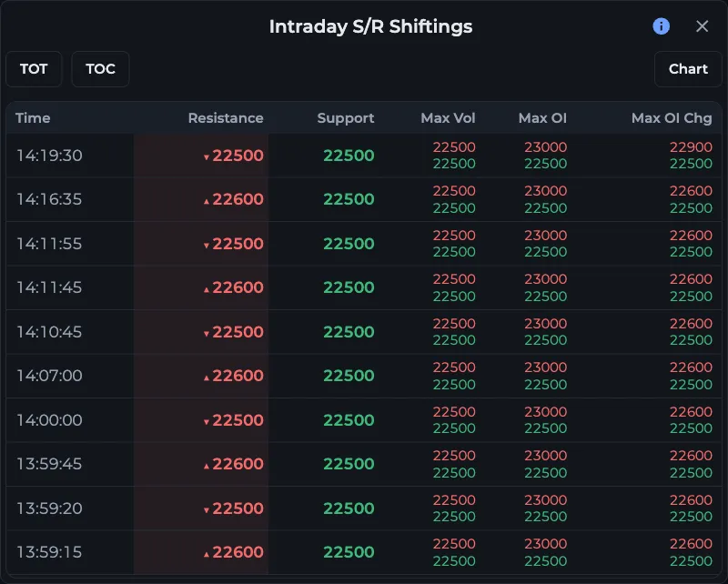Click the Support column header

(346, 118)
